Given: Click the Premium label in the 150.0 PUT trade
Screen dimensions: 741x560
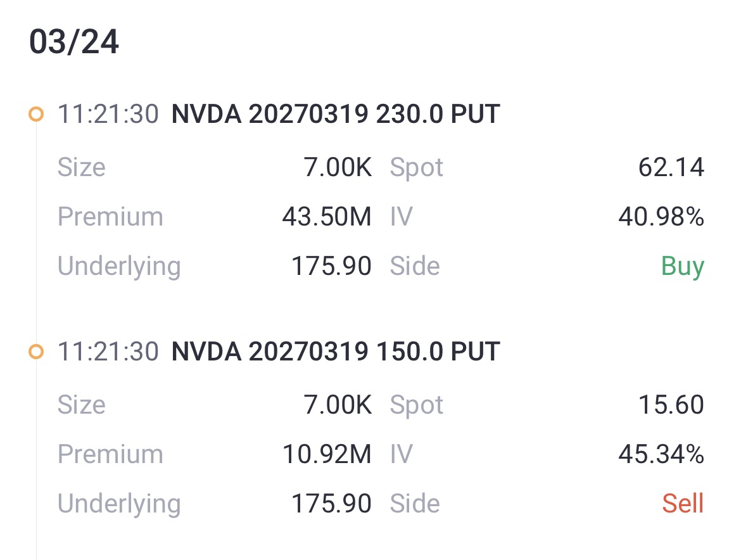Looking at the screenshot, I should click(110, 455).
